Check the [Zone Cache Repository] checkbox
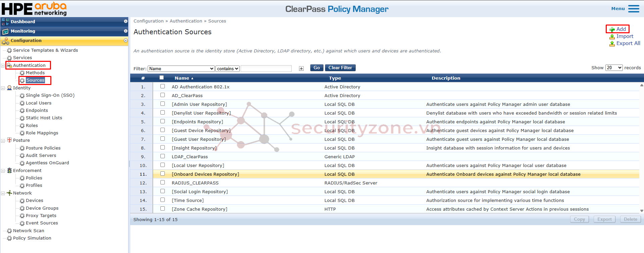The height and width of the screenshot is (253, 644). [162, 209]
